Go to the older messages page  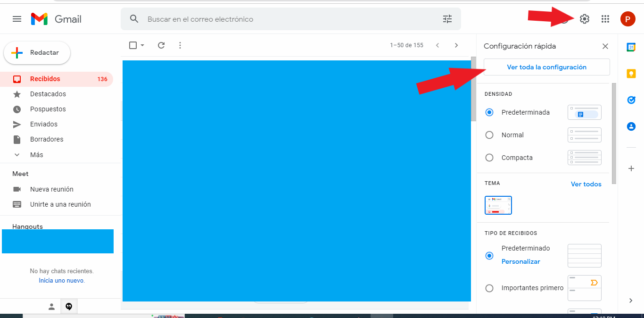[456, 45]
